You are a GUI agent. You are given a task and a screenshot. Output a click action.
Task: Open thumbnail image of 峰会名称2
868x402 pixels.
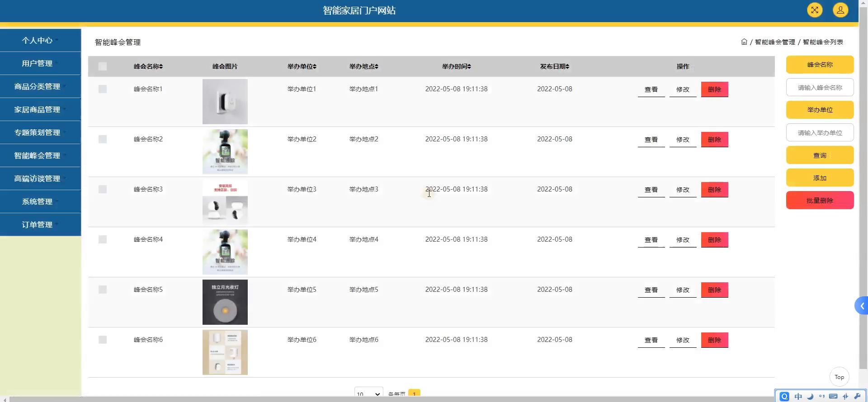pyautogui.click(x=225, y=152)
